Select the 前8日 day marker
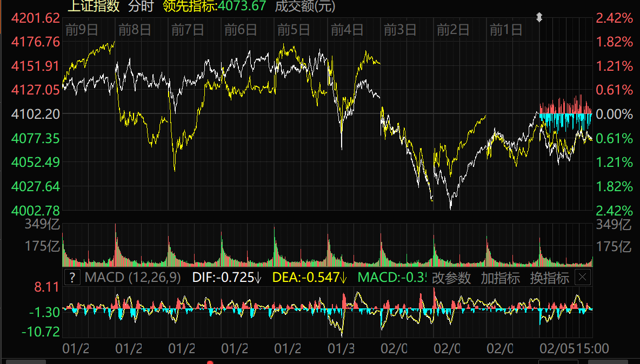 tap(135, 30)
